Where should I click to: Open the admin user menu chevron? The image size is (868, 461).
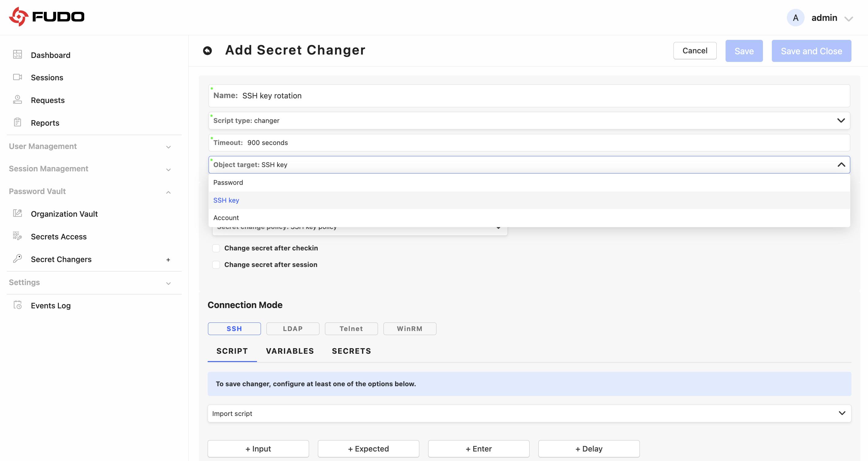point(848,19)
